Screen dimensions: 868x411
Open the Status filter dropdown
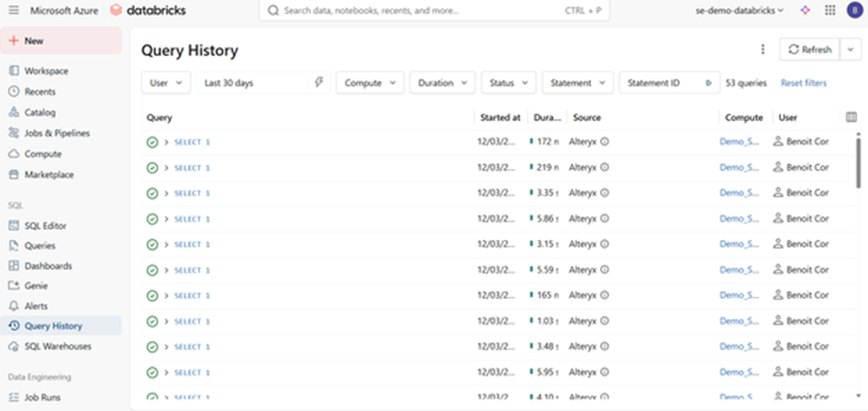tap(509, 83)
